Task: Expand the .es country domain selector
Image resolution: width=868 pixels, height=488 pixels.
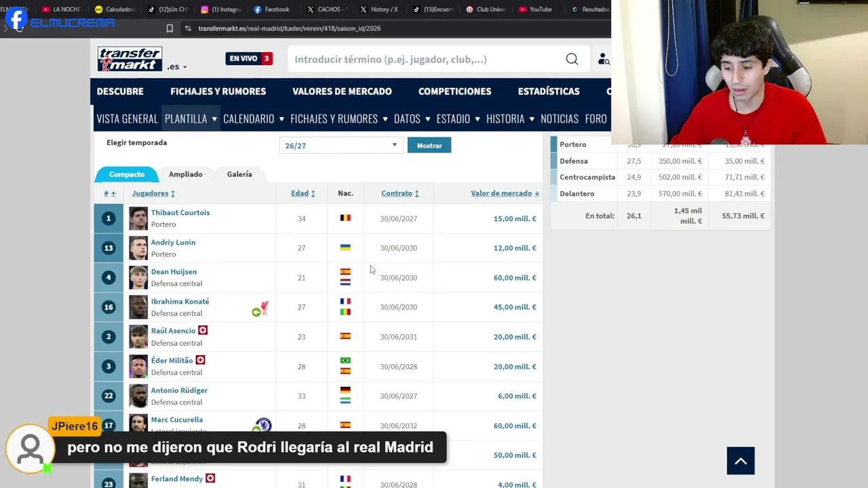Action: point(176,66)
